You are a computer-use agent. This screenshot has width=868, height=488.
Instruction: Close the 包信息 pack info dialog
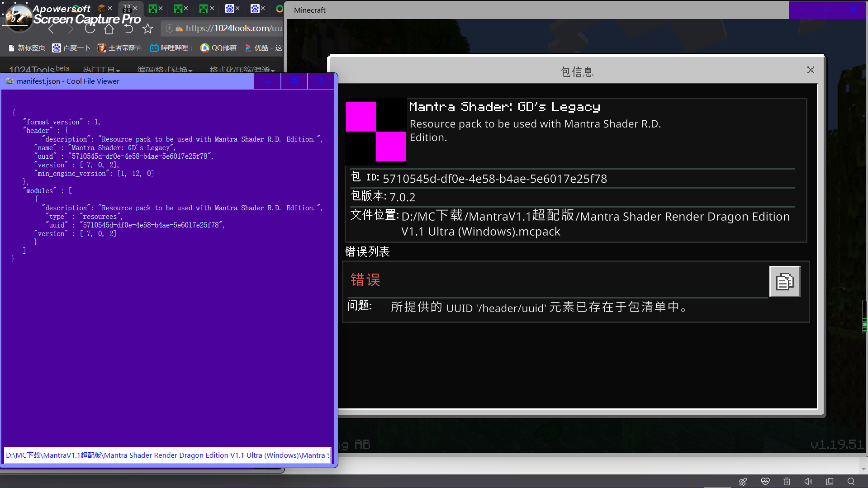[811, 70]
